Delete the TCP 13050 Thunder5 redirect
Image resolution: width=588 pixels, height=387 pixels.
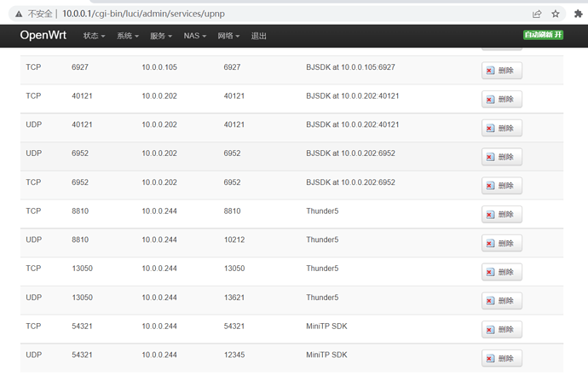click(x=501, y=272)
